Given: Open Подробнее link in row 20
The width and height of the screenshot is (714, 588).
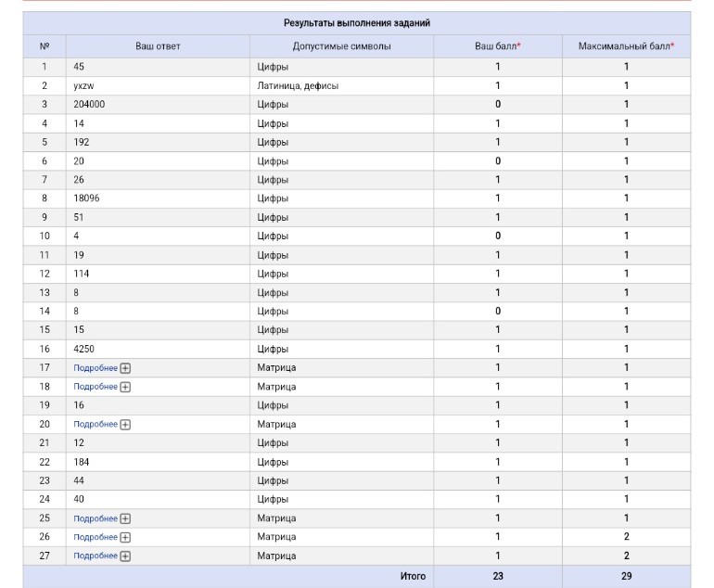Looking at the screenshot, I should pos(96,425).
